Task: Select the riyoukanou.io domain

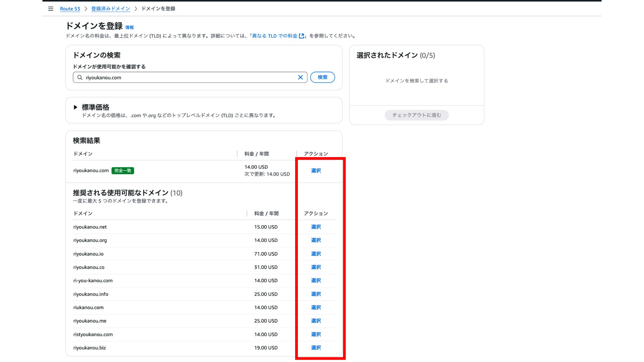Action: 316,254
